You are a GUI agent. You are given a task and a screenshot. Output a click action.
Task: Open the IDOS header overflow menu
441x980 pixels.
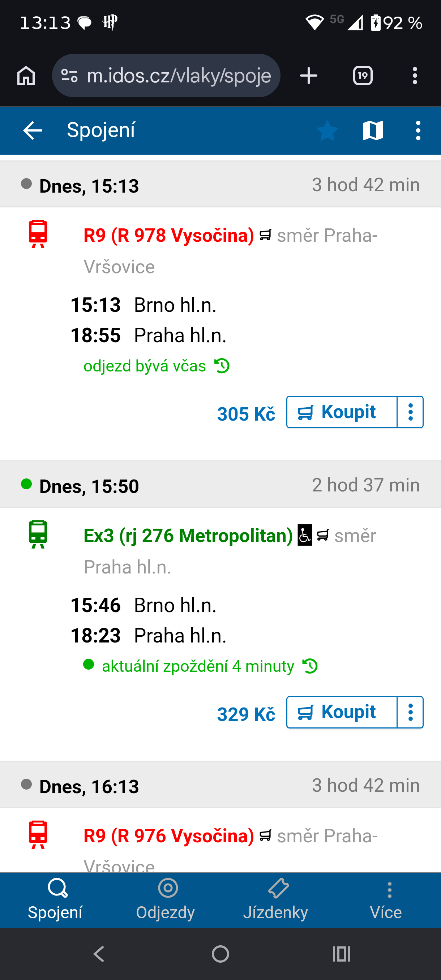(418, 130)
